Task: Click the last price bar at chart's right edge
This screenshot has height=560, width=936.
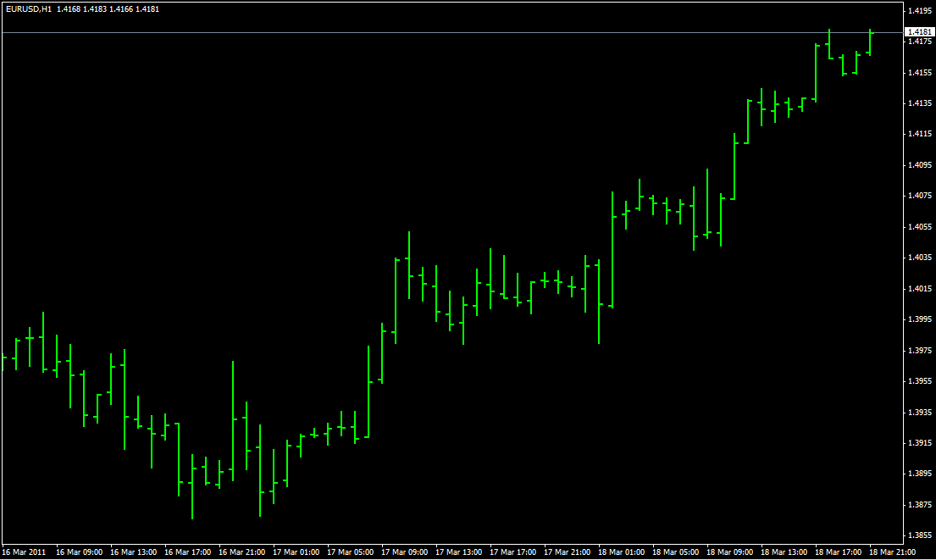Action: click(x=870, y=42)
